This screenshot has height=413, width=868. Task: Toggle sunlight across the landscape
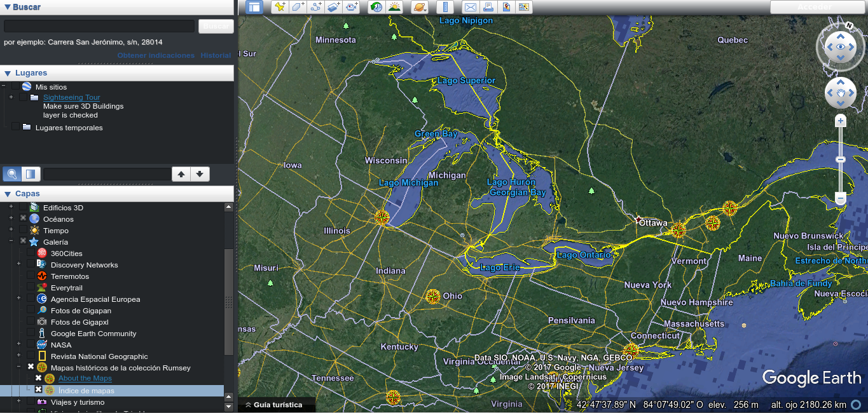[x=395, y=7]
